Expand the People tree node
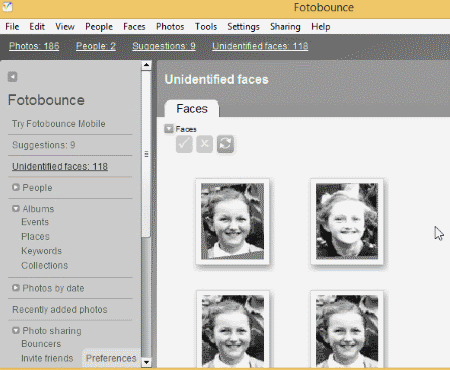Viewport: 450px width, 370px height. pyautogui.click(x=16, y=187)
